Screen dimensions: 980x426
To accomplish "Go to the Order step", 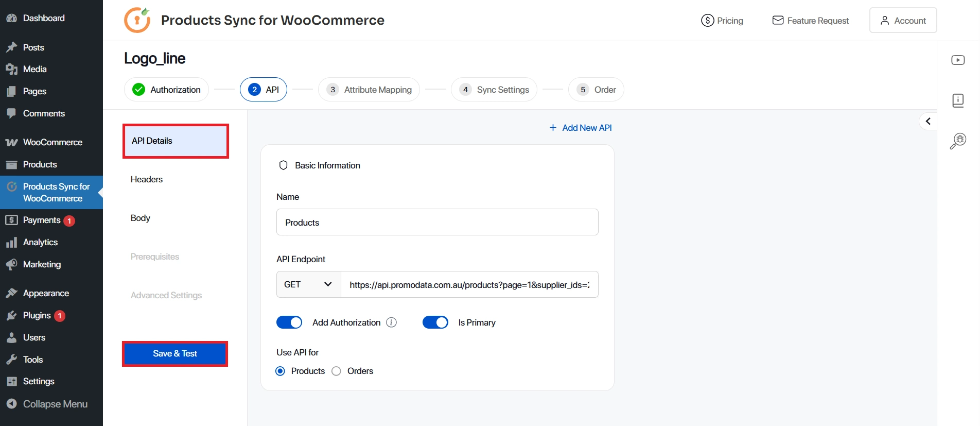I will tap(596, 90).
